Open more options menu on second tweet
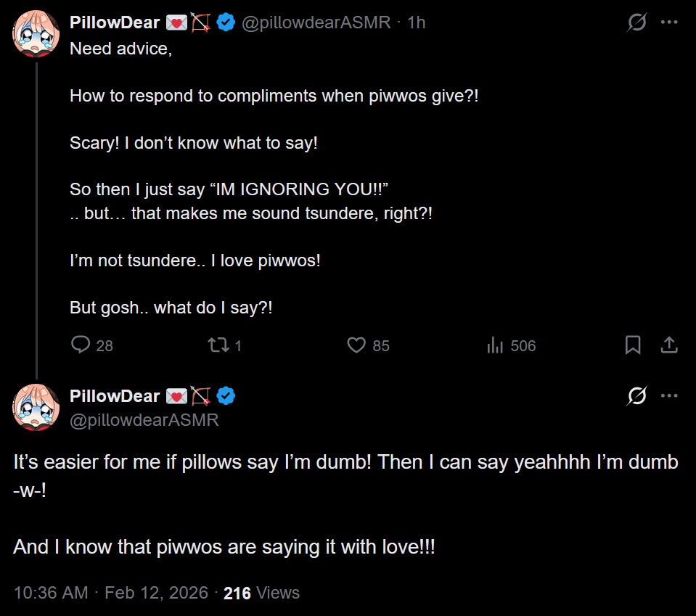This screenshot has width=696, height=616. pyautogui.click(x=668, y=396)
